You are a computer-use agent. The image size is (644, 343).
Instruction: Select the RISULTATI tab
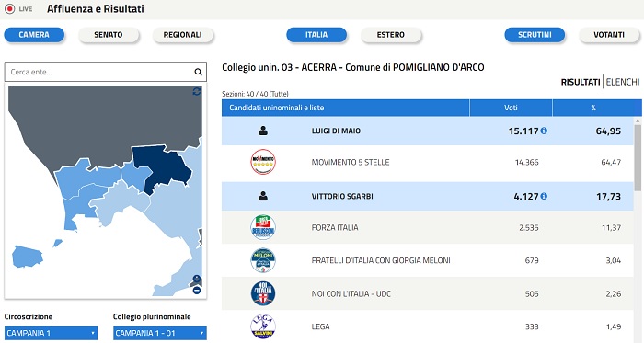tap(581, 82)
